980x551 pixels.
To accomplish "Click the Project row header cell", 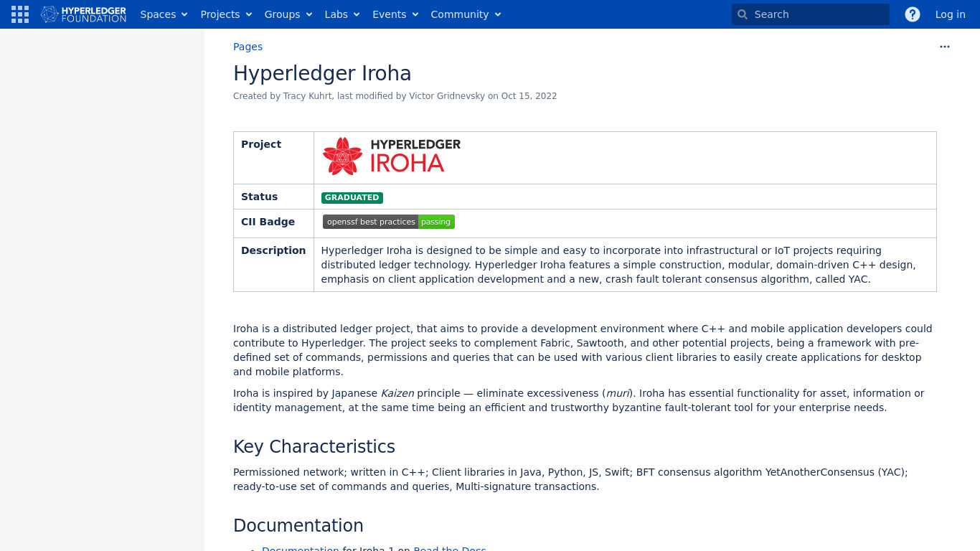I will pyautogui.click(x=273, y=158).
